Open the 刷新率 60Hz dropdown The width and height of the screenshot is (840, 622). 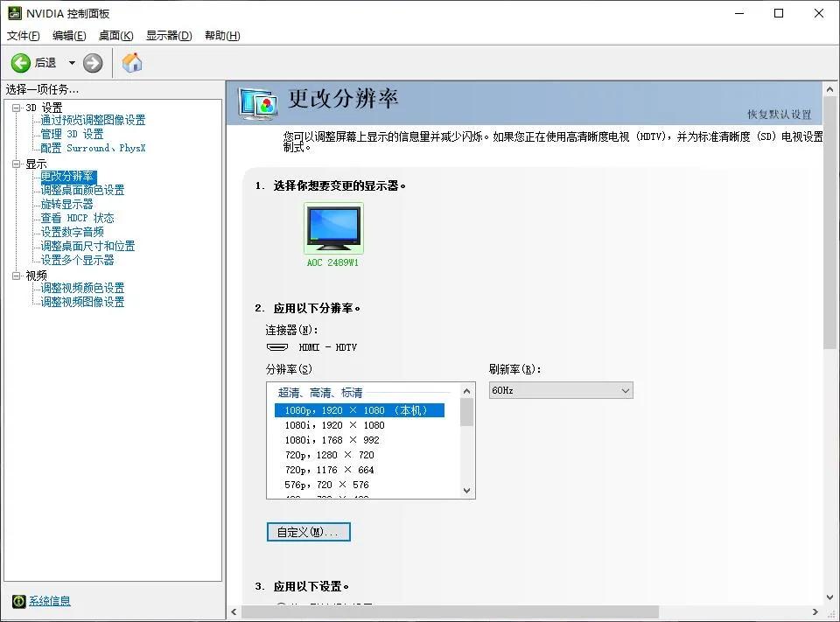pos(626,389)
